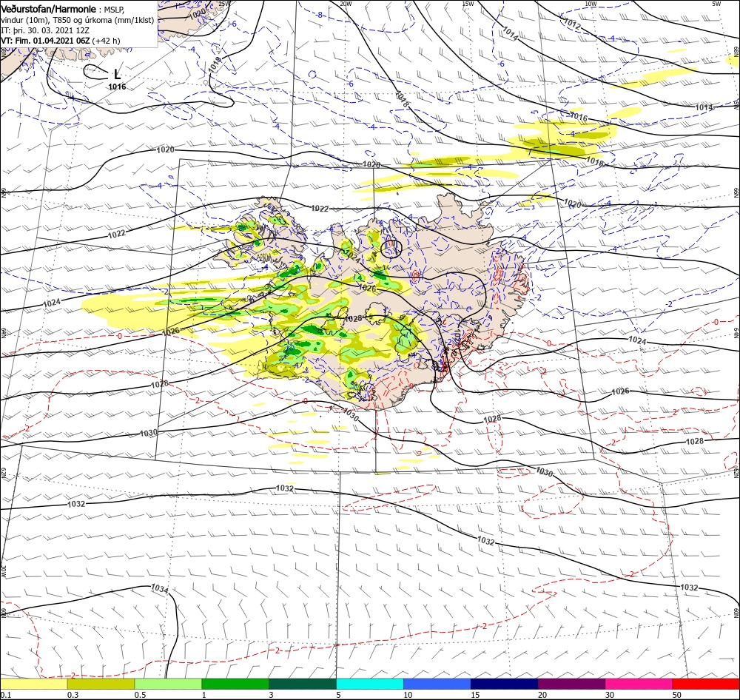The image size is (740, 700).
Task: Click the 15W longitude label
Action: 468,4
